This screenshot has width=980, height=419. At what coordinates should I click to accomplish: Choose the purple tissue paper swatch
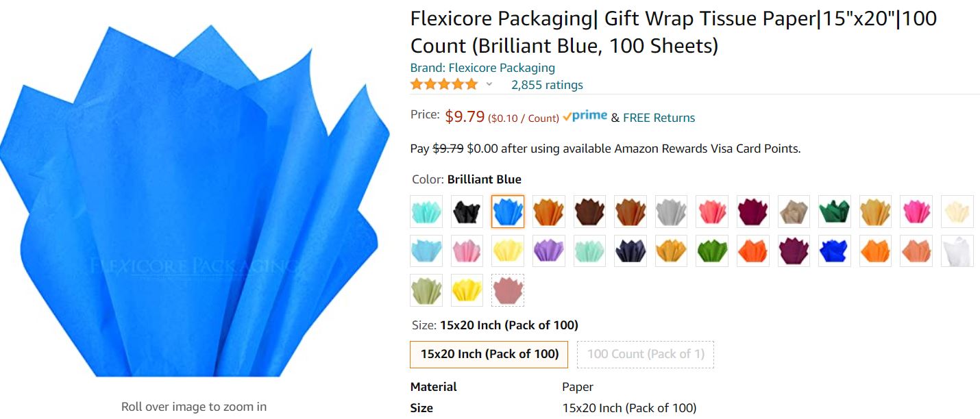click(x=548, y=251)
